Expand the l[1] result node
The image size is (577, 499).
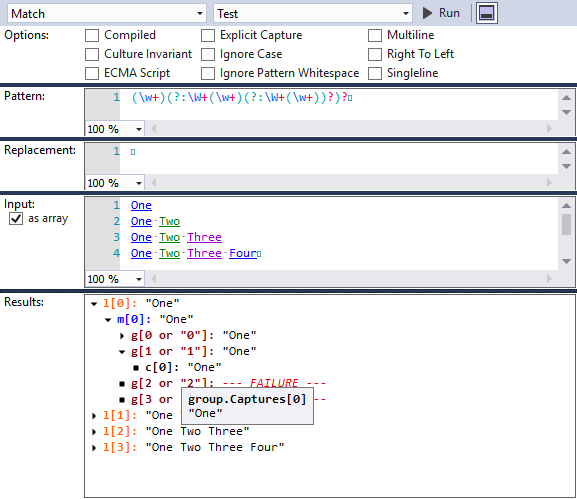(94, 416)
